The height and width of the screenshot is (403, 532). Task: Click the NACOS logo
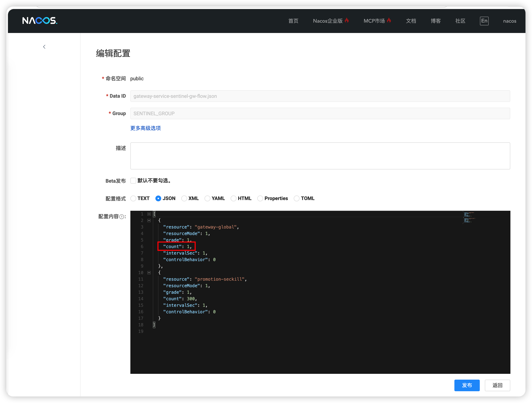tap(40, 21)
